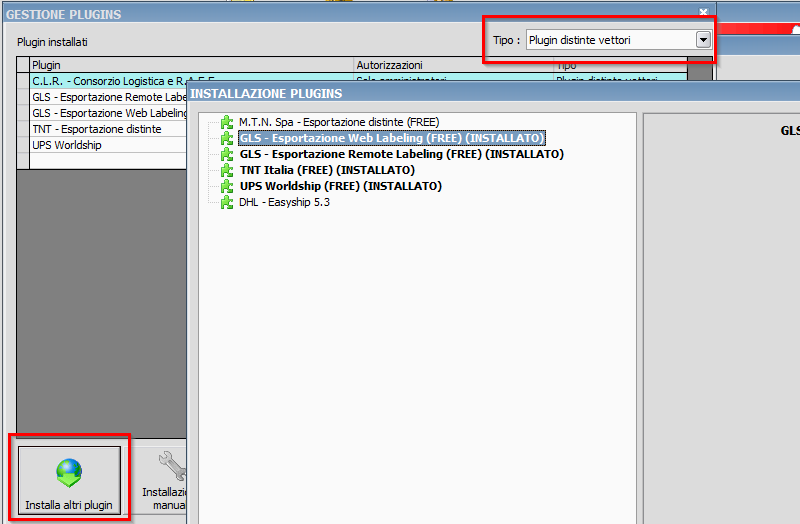Screen dimensions: 800x524
Task: Click the wrench icon for manual installation
Action: tap(172, 466)
